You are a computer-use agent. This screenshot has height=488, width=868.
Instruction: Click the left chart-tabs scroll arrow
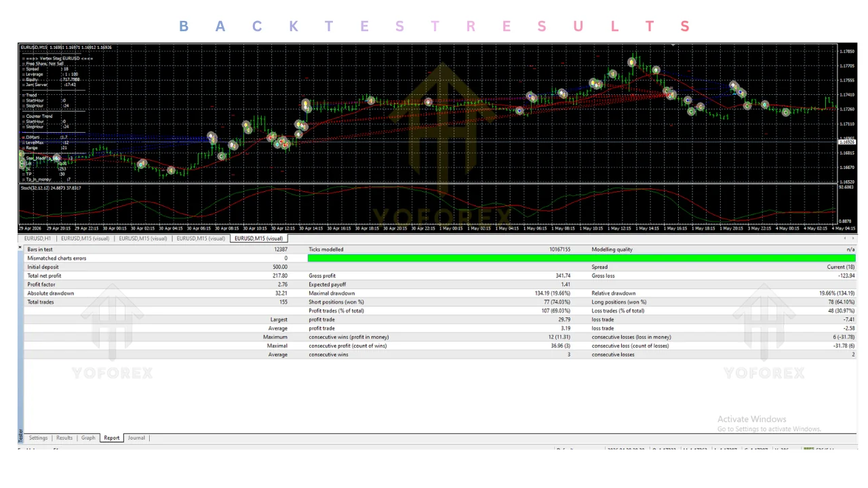(x=845, y=239)
